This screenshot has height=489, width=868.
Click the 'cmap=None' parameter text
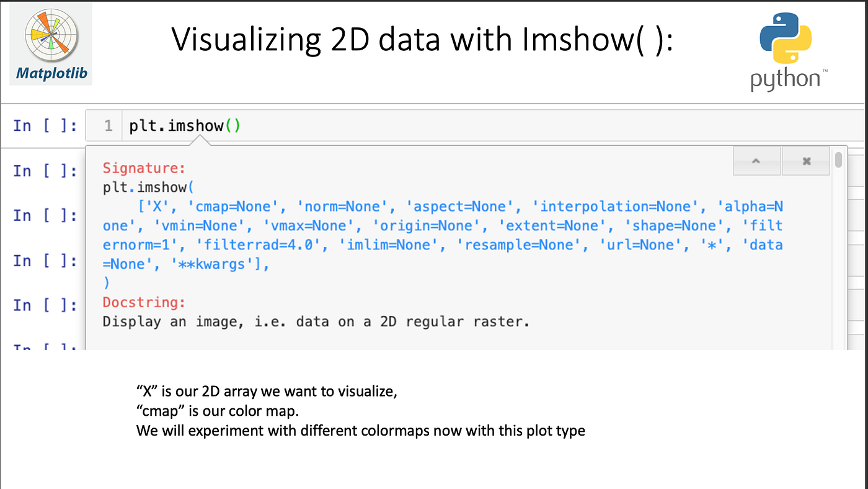(233, 207)
